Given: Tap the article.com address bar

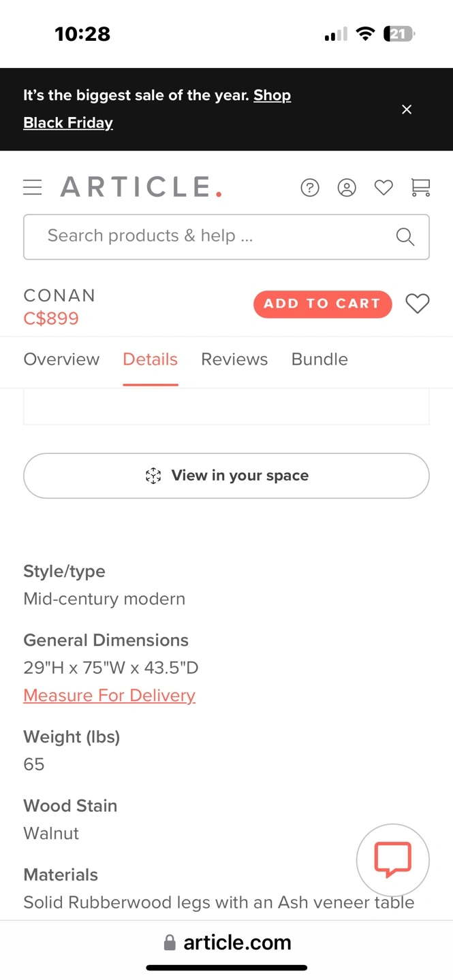Looking at the screenshot, I should pos(227,943).
